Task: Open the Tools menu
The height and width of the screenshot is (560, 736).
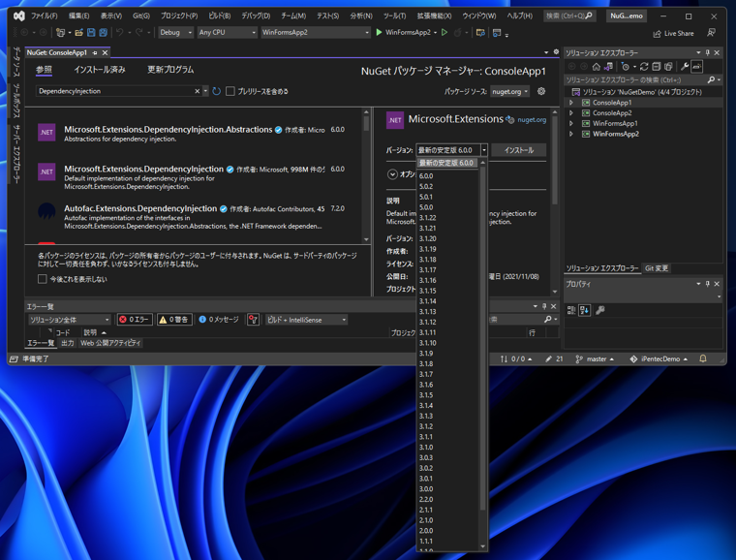Action: (x=394, y=16)
